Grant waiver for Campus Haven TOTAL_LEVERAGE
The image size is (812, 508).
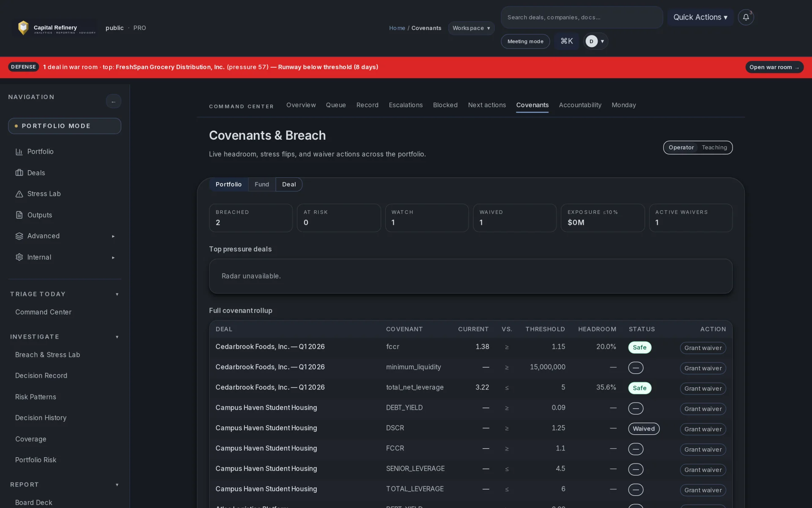click(703, 490)
